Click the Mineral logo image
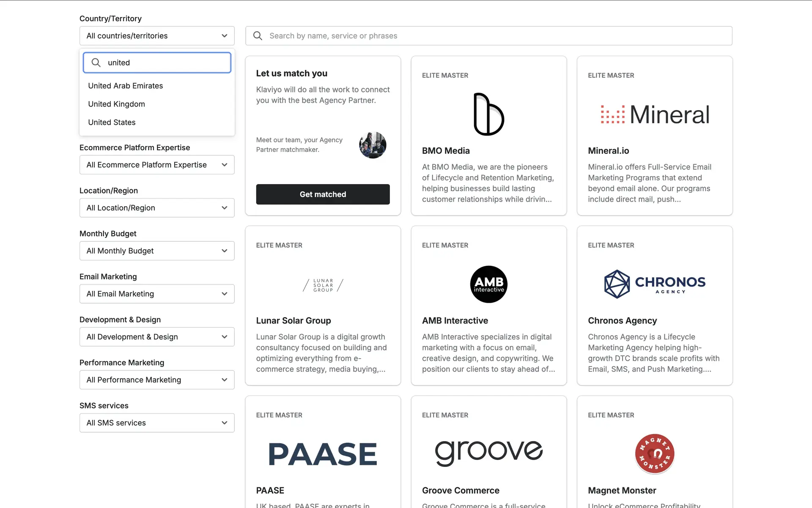Image resolution: width=812 pixels, height=508 pixels. tap(655, 115)
